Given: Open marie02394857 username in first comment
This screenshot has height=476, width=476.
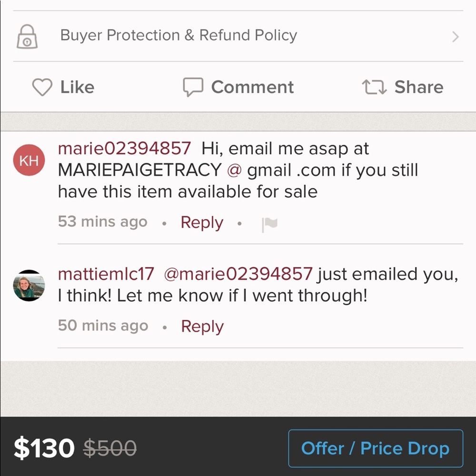Looking at the screenshot, I should click(x=124, y=149).
